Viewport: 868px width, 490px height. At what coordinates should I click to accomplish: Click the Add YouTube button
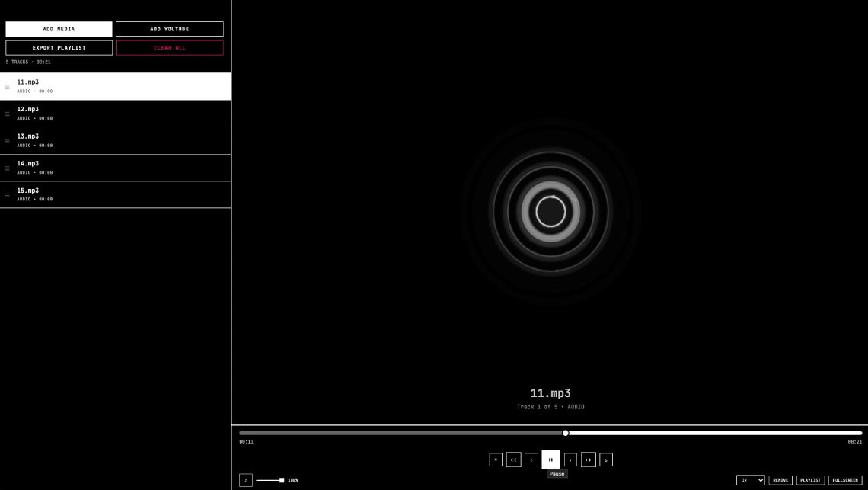[x=170, y=29]
